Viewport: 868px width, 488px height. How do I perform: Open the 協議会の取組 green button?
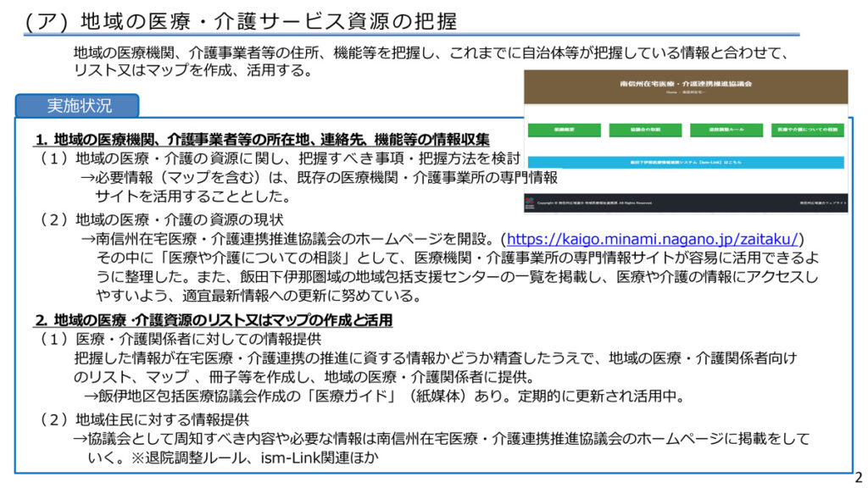644,130
